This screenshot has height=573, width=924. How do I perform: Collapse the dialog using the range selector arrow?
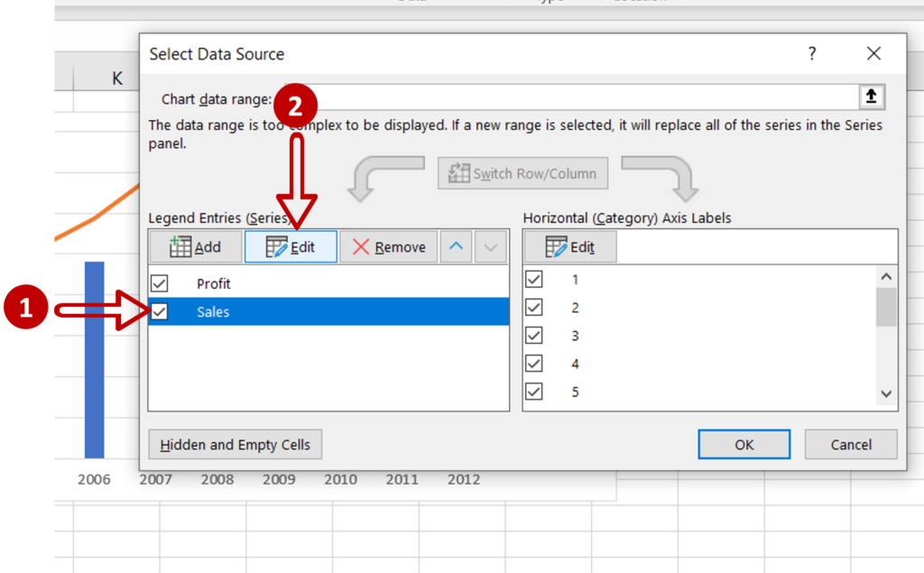tap(872, 96)
